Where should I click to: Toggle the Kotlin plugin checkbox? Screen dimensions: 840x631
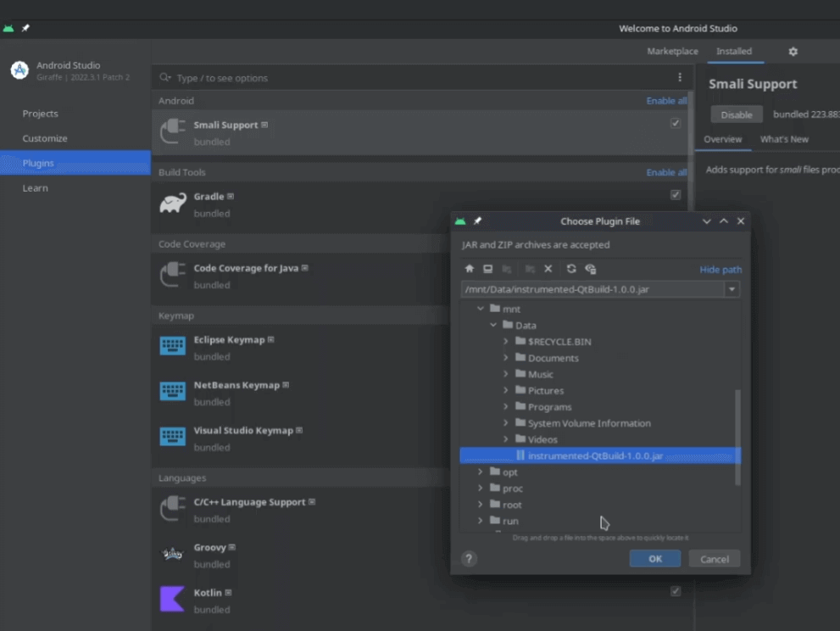coord(676,591)
